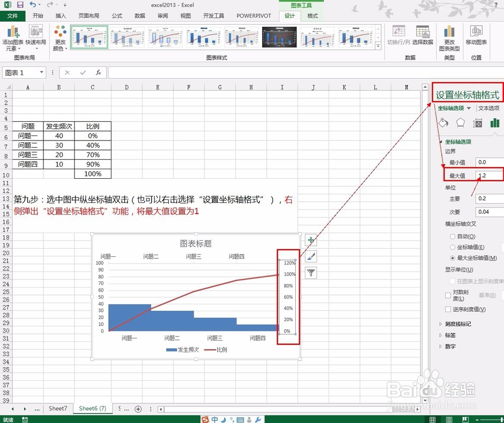This screenshot has width=504, height=423.
Task: Expand chart styles gallery More arrow
Action: click(x=378, y=46)
